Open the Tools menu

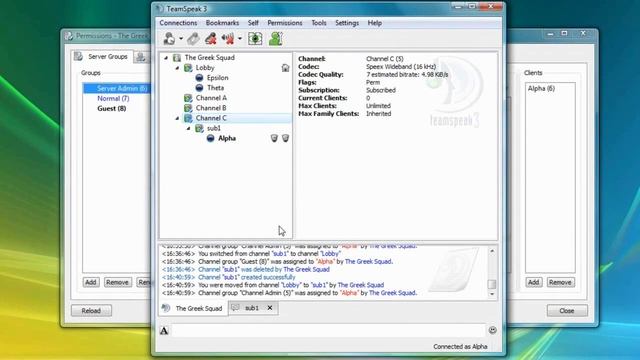tap(319, 23)
